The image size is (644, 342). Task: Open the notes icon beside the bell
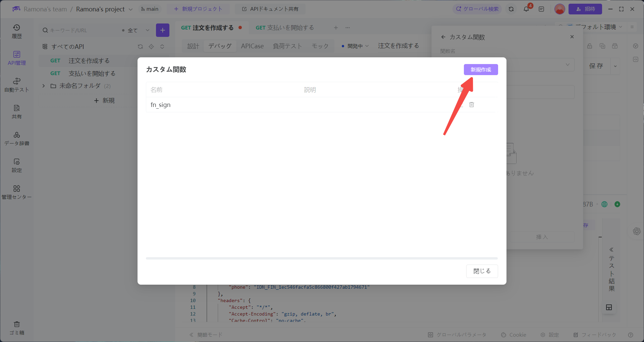pos(541,9)
